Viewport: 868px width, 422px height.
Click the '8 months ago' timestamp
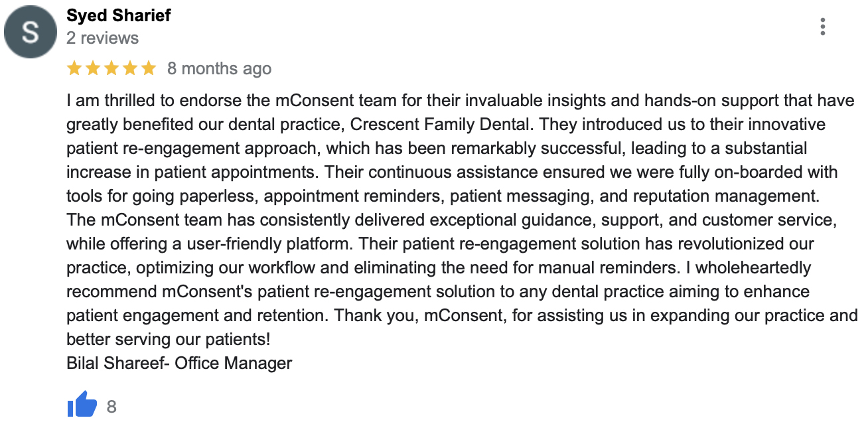pyautogui.click(x=219, y=68)
